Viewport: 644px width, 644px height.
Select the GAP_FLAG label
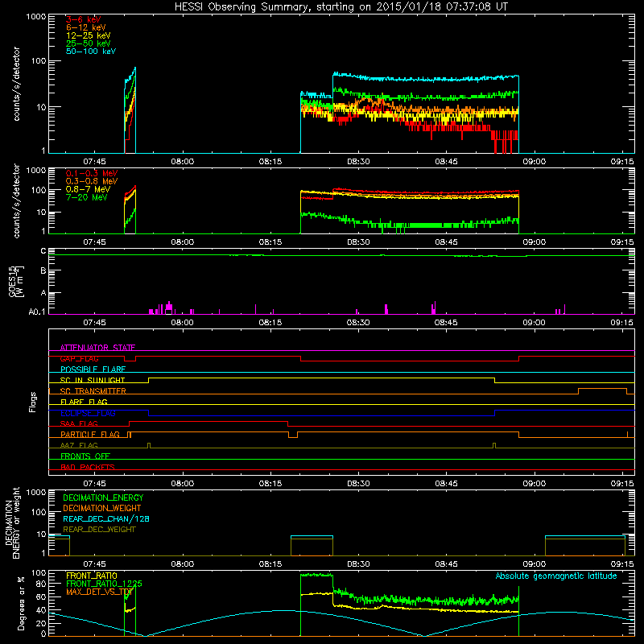click(79, 358)
